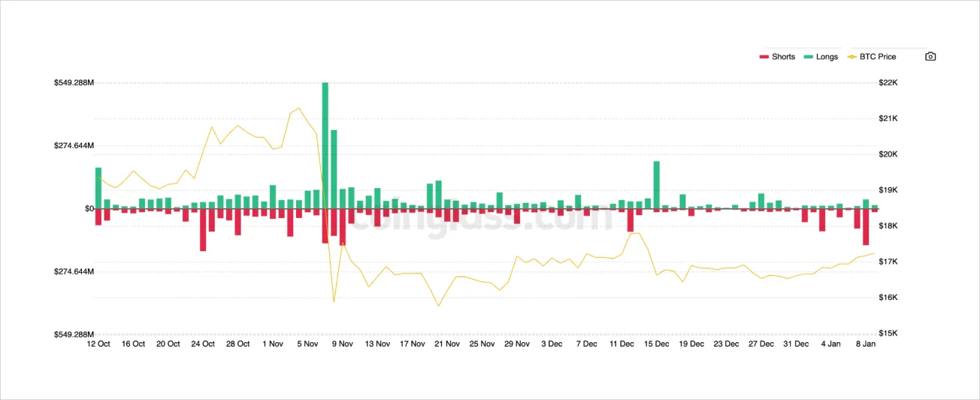Click the 24 Oct date label
This screenshot has width=980, height=400.
tap(203, 344)
